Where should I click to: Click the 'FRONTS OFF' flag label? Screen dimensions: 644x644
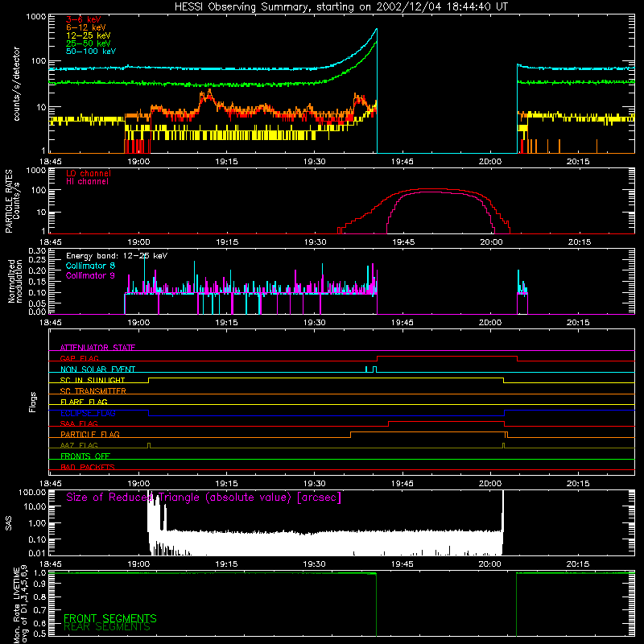pos(85,456)
